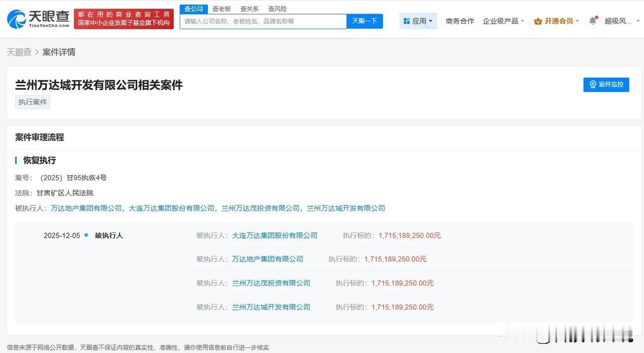Click the title 兰州万达城开发有限公司相关案件

[x=99, y=85]
